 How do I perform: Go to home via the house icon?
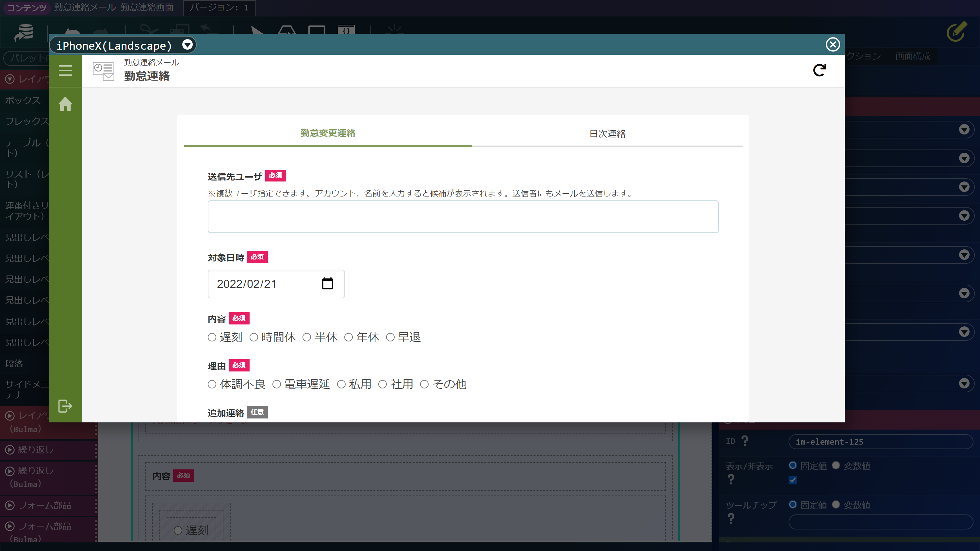[65, 104]
